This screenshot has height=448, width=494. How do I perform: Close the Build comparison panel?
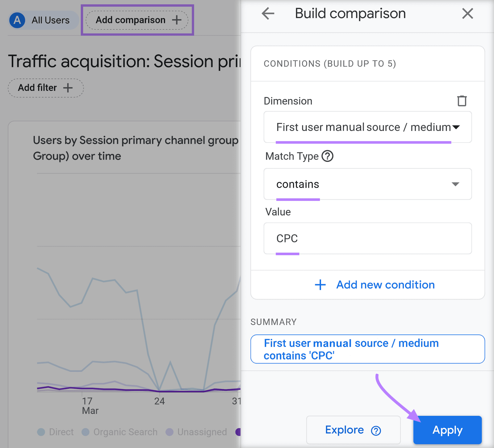click(467, 14)
